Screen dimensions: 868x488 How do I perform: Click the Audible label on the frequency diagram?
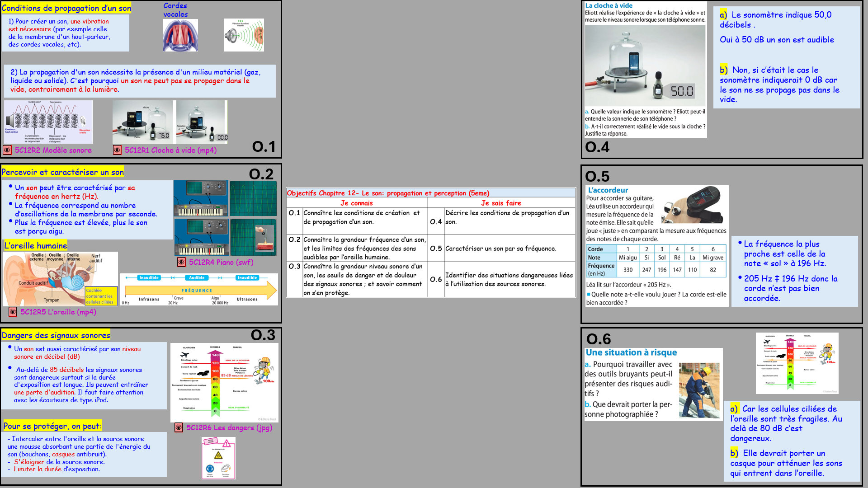pyautogui.click(x=197, y=277)
